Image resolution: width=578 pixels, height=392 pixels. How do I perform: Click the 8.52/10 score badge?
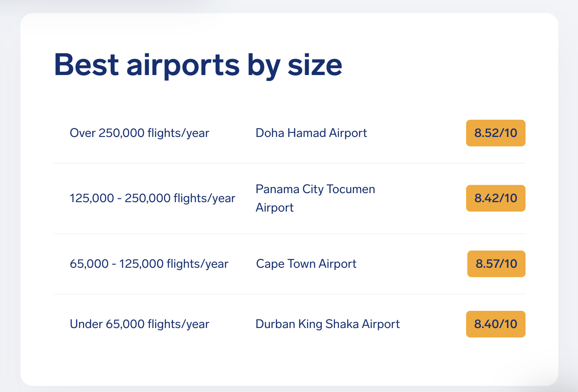pyautogui.click(x=496, y=133)
